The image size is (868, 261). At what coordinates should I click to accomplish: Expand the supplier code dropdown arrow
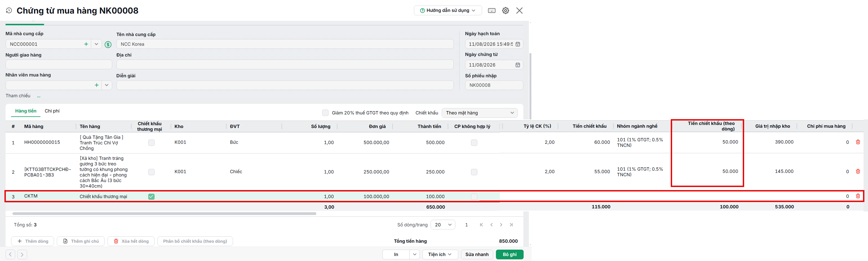click(x=96, y=44)
